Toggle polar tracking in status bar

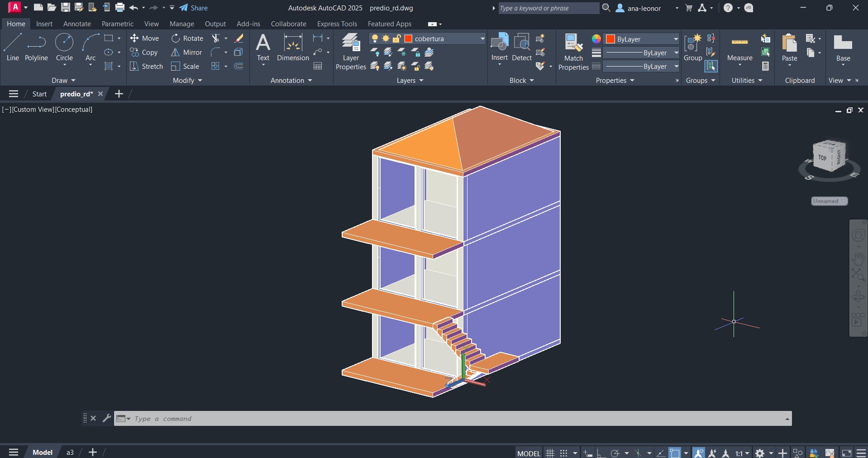tap(615, 453)
